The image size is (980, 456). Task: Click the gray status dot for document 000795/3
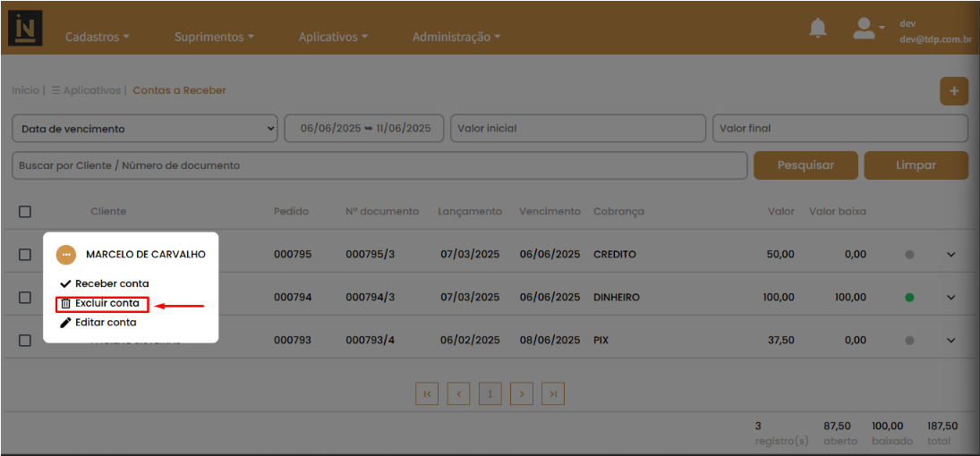coord(909,255)
